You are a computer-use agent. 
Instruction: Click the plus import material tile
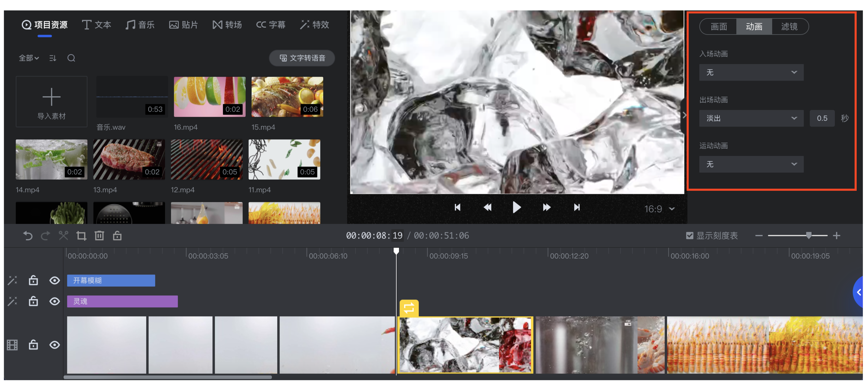52,102
